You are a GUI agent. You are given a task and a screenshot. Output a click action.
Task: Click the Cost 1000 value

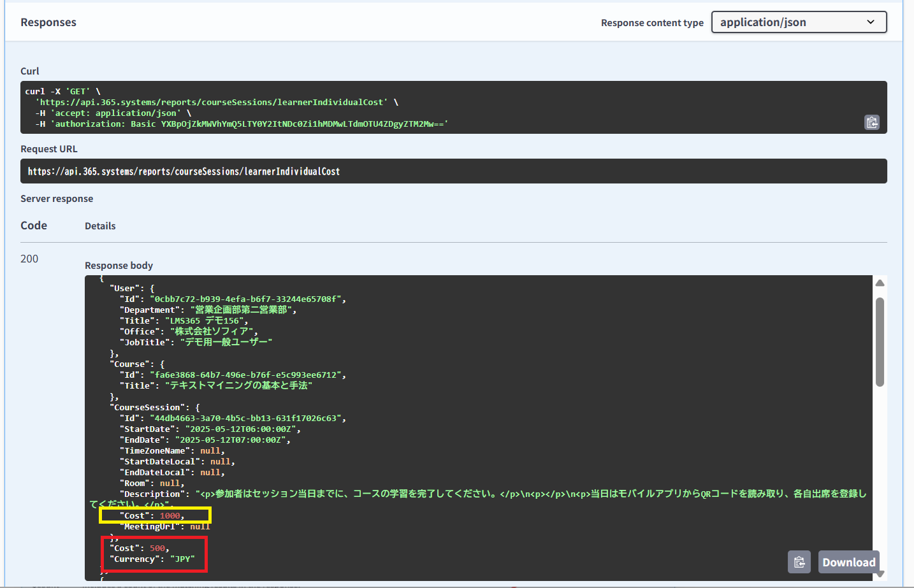170,516
